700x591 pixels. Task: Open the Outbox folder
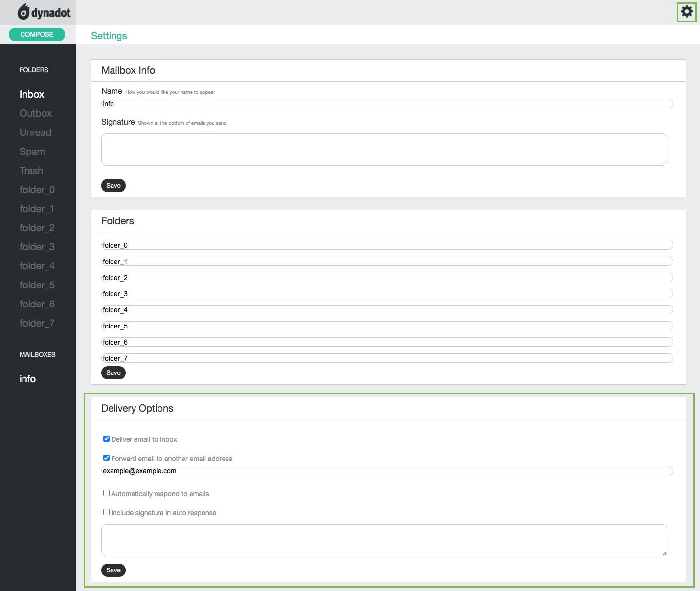click(35, 113)
